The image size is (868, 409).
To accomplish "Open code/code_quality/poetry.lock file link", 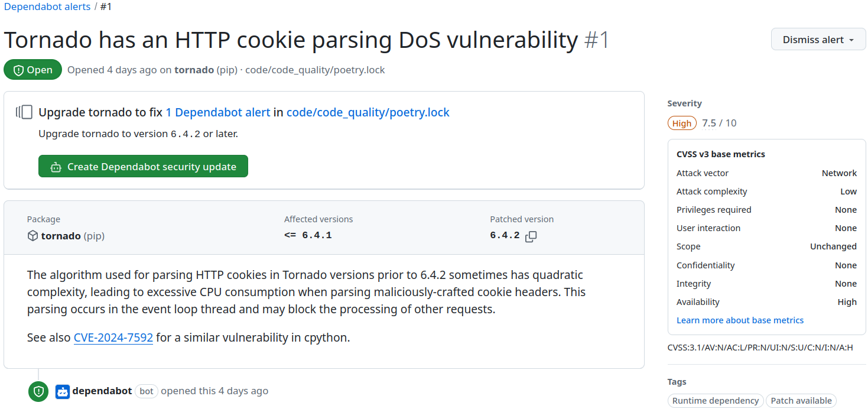I will pyautogui.click(x=368, y=112).
